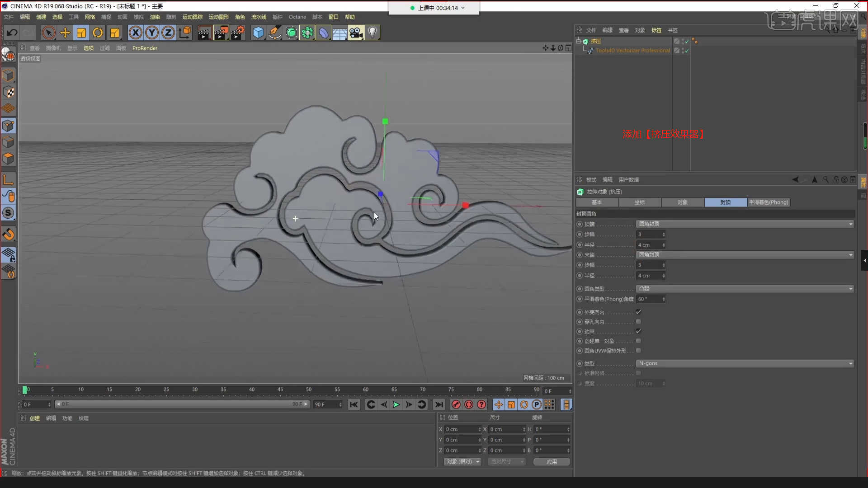868x488 pixels.
Task: Activate the Rotate tool
Action: (98, 33)
